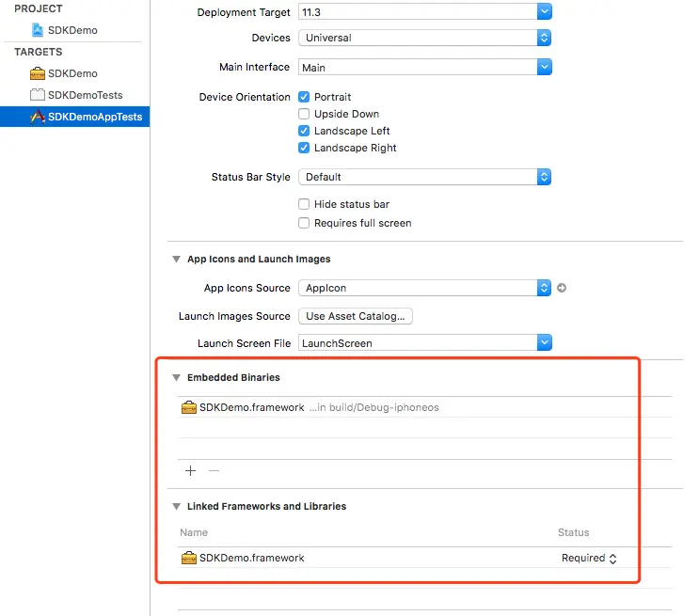The image size is (699, 616).
Task: Select the SDKDemo target
Action: pos(72,73)
